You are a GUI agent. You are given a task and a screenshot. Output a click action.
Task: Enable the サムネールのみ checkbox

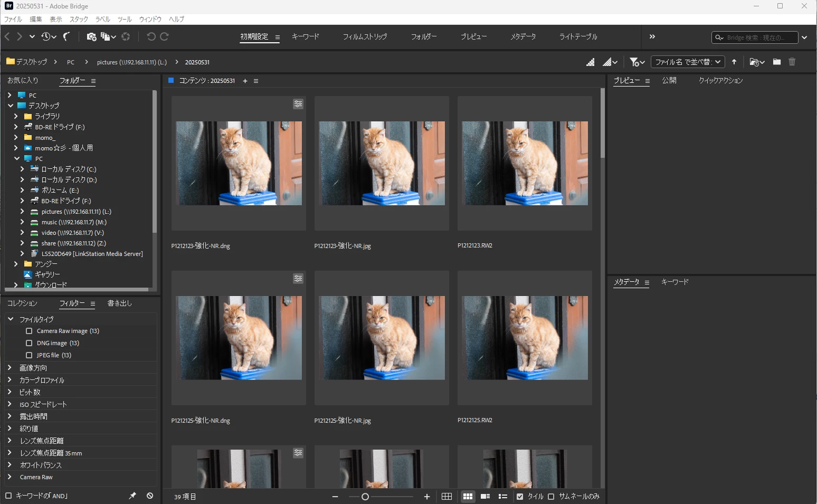pyautogui.click(x=551, y=497)
